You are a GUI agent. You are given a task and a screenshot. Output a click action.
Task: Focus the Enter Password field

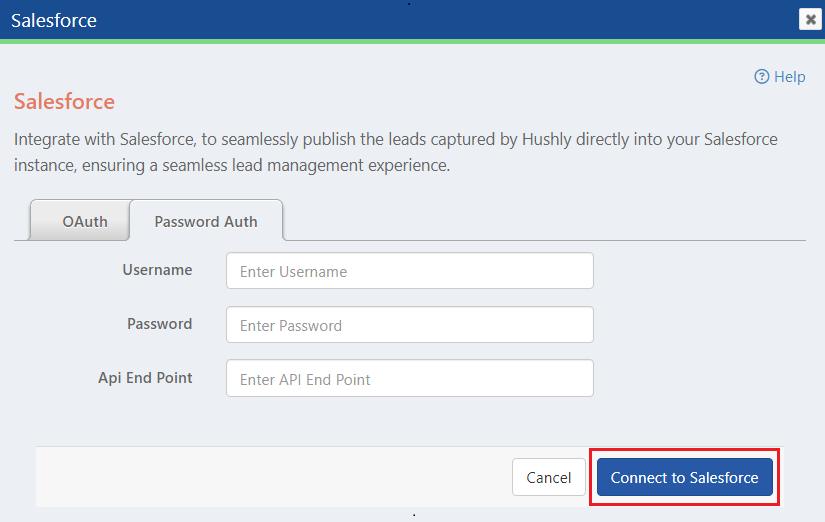tap(410, 325)
